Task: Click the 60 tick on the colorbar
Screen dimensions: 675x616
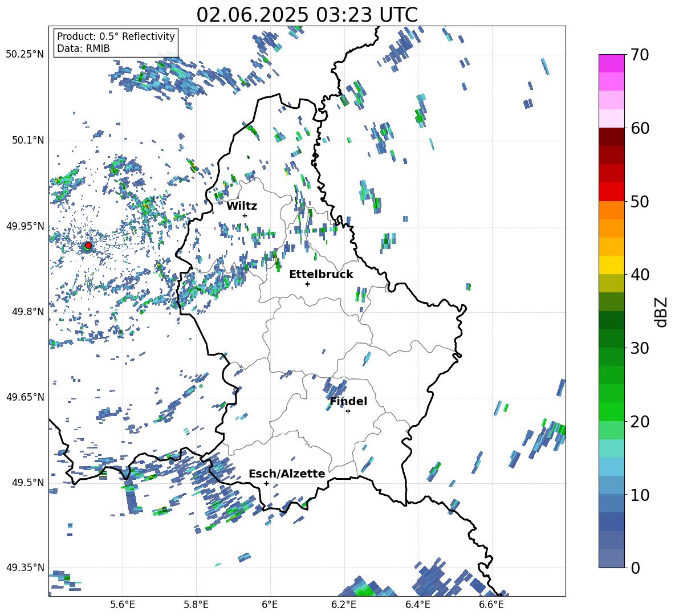Action: click(640, 128)
